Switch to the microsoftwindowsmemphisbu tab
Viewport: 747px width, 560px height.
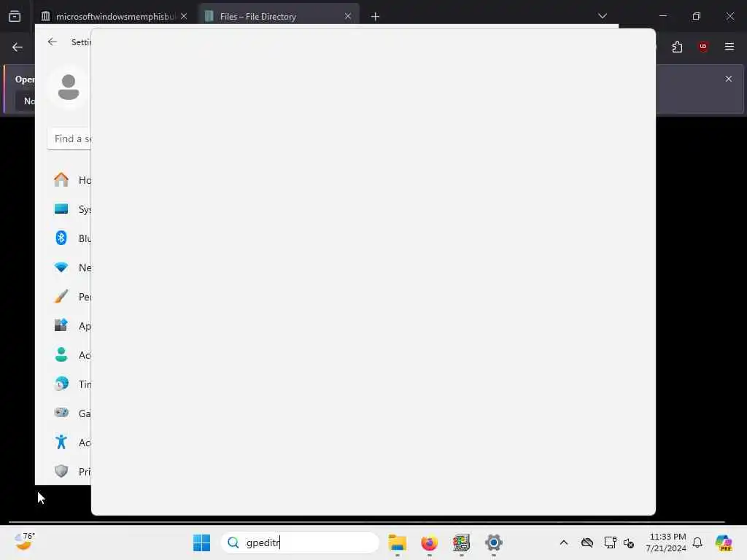tap(114, 17)
